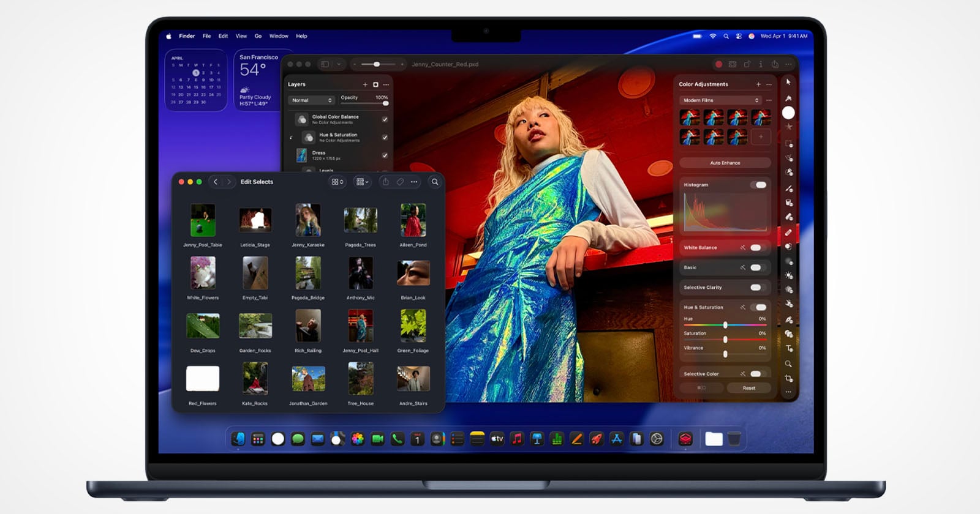
Task: Open the Music app in the Dock
Action: pyautogui.click(x=517, y=439)
